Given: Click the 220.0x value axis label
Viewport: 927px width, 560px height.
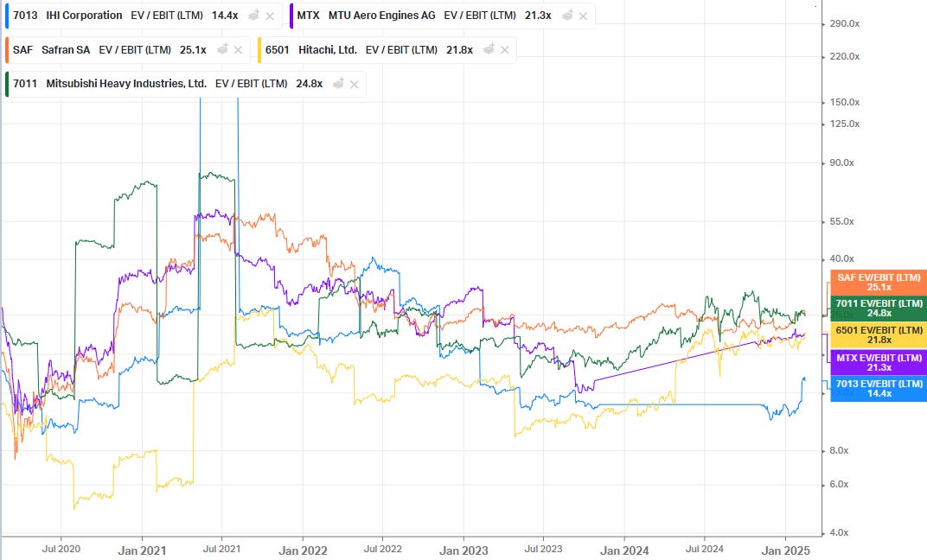Looking at the screenshot, I should click(845, 57).
